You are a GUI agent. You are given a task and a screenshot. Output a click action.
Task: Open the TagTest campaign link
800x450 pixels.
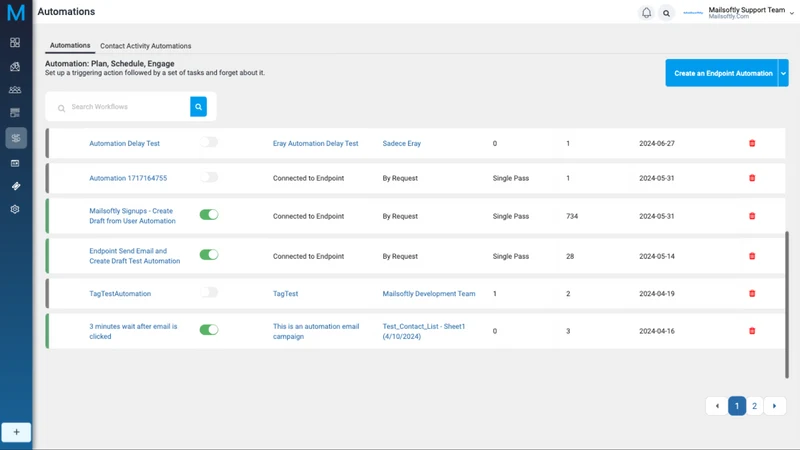pos(285,294)
